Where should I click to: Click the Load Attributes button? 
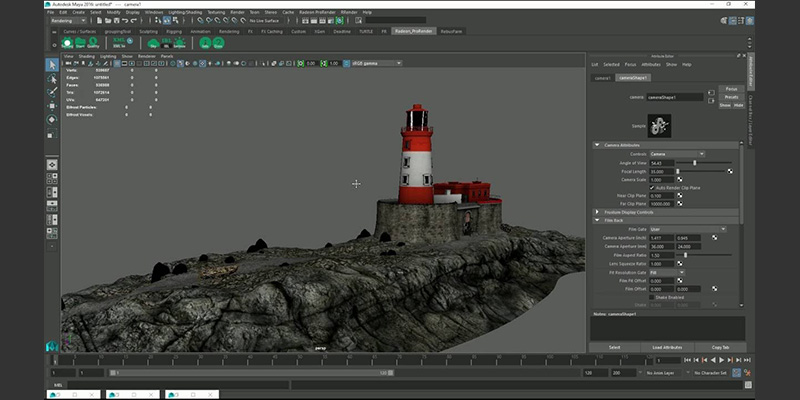[x=667, y=347]
